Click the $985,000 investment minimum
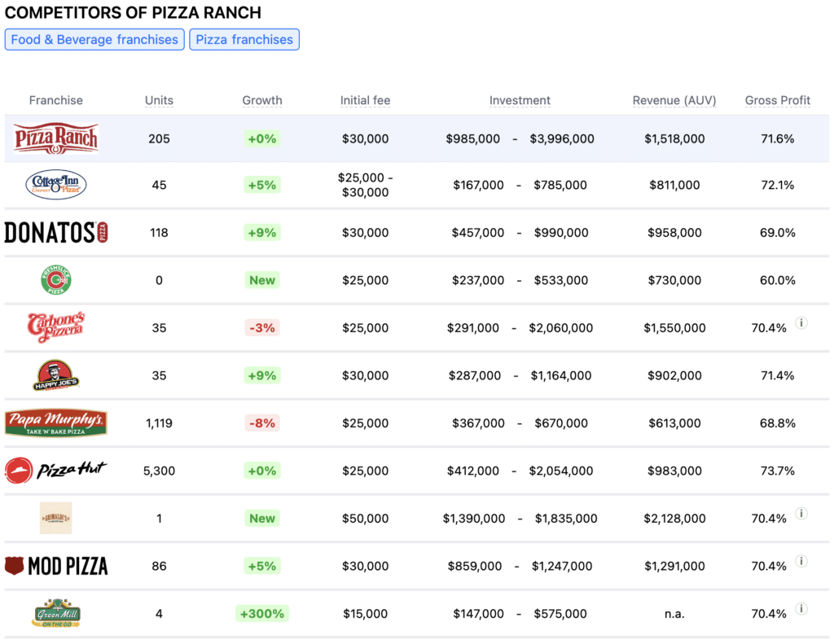The width and height of the screenshot is (834, 644). (x=473, y=138)
